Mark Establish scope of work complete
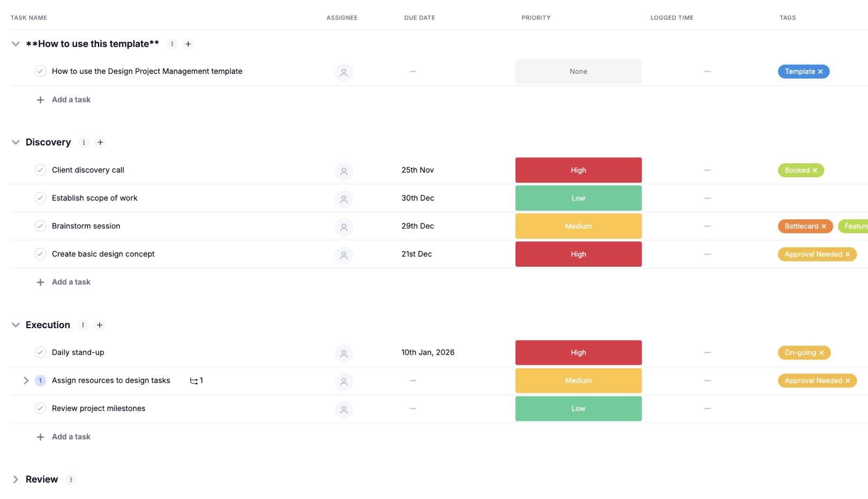Viewport: 868px width, 499px height. (40, 198)
